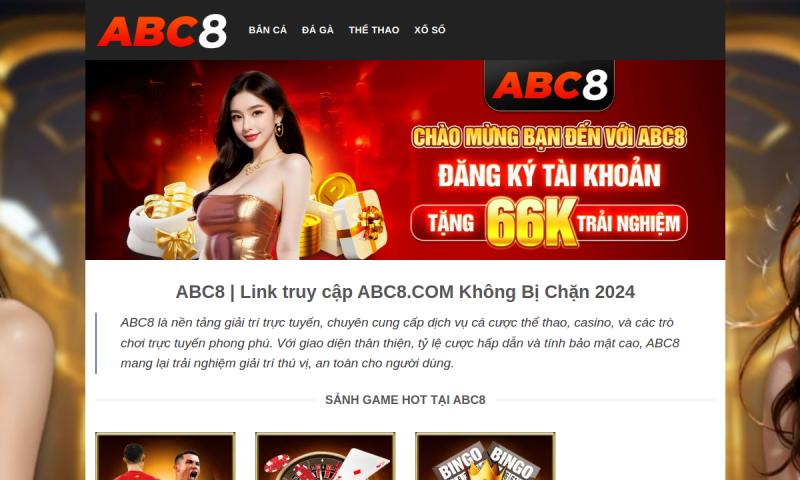Click the CHÀO MỪNG BẠN ĐẾN VỚI ABC8 text
Screen dimensions: 800x480
549,137
